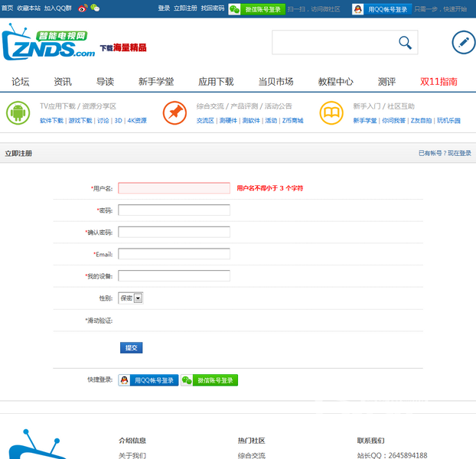Click the search magnifier icon
This screenshot has width=476, height=459.
(x=405, y=43)
